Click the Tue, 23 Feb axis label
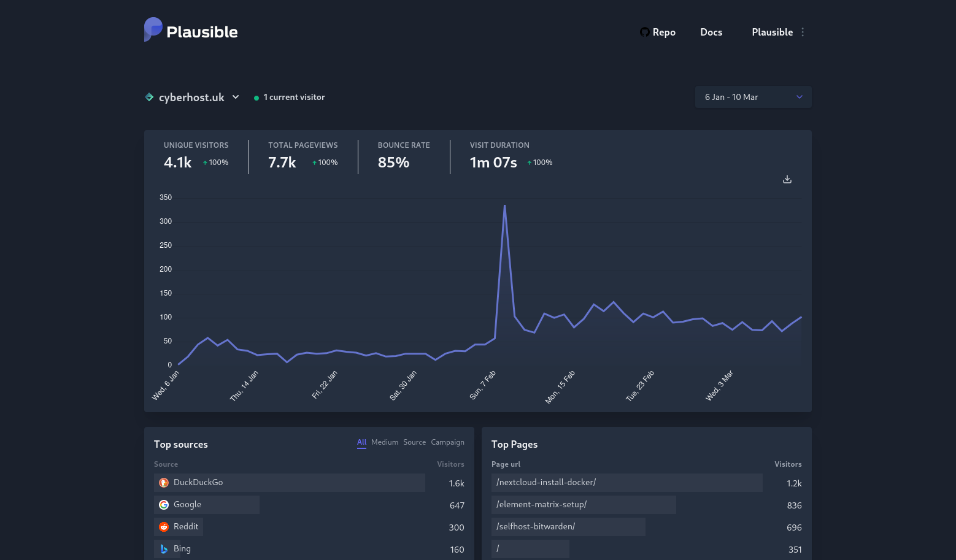Screen dimensions: 956x560 640,386
